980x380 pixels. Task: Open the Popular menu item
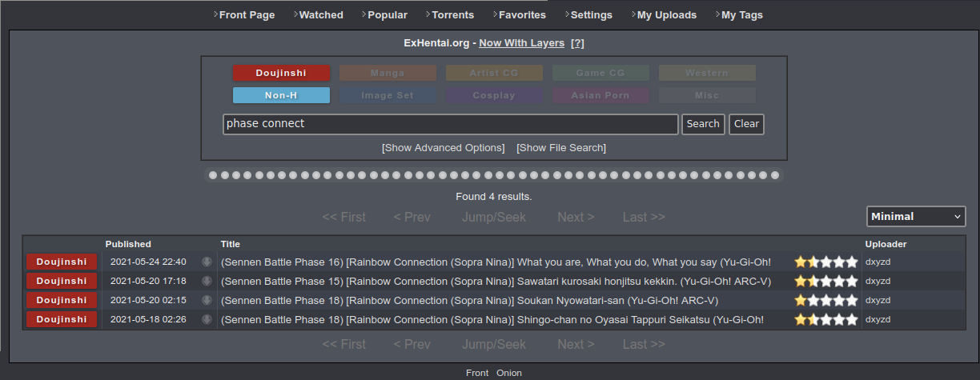click(387, 15)
